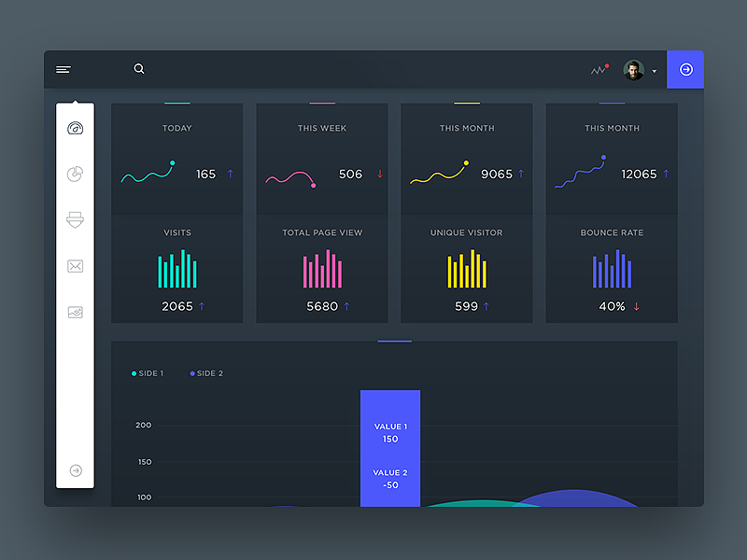
Task: Click the pink TOTAL PAGE VIEW bar chart
Action: (x=322, y=269)
